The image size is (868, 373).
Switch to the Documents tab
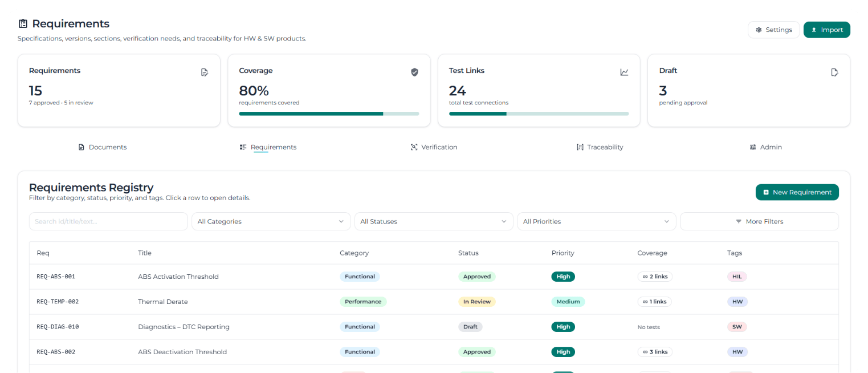(x=103, y=147)
